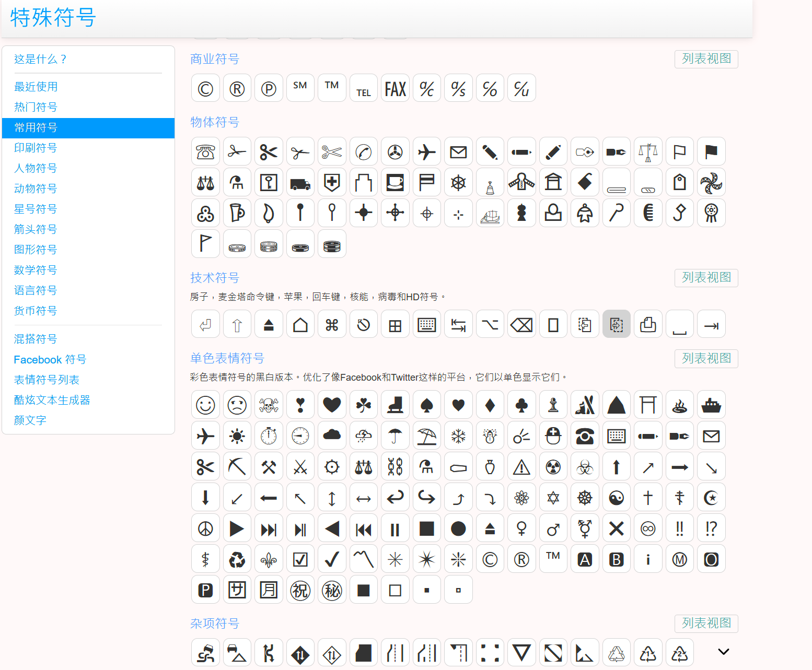
Task: Open 列表视图 for 商业符号 section
Action: tap(706, 59)
